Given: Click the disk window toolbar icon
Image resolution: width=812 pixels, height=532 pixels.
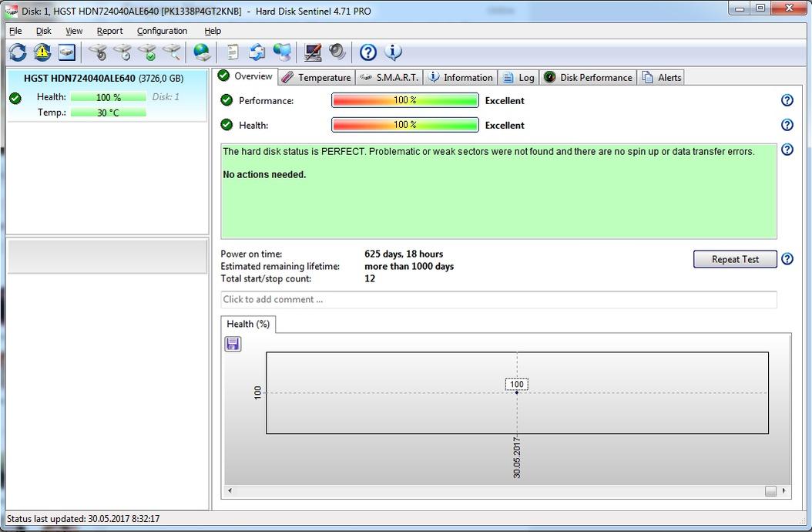Looking at the screenshot, I should [67, 52].
